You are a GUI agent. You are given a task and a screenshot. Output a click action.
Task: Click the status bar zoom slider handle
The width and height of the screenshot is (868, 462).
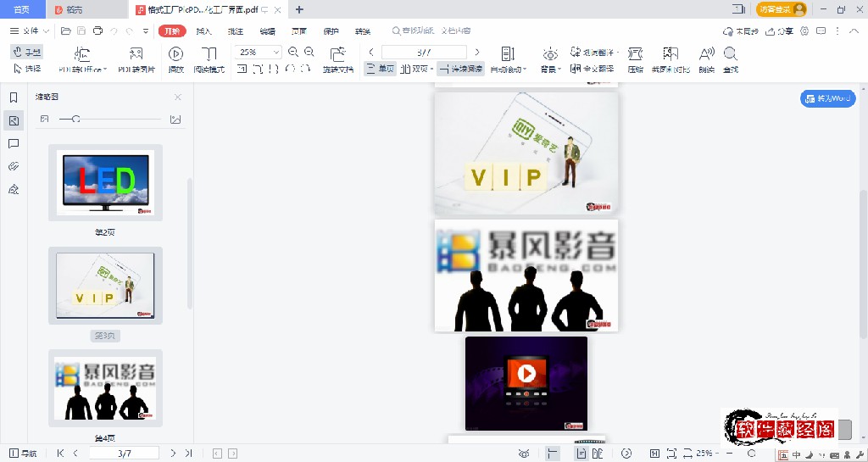point(752,454)
